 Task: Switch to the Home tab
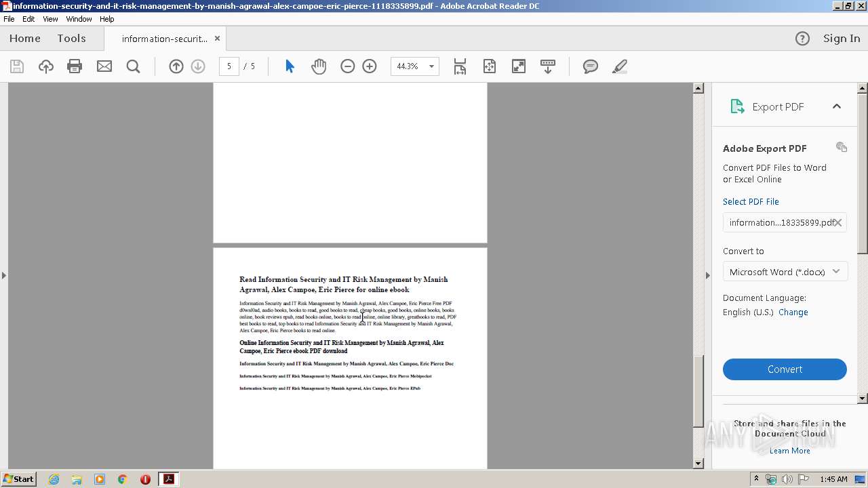25,39
